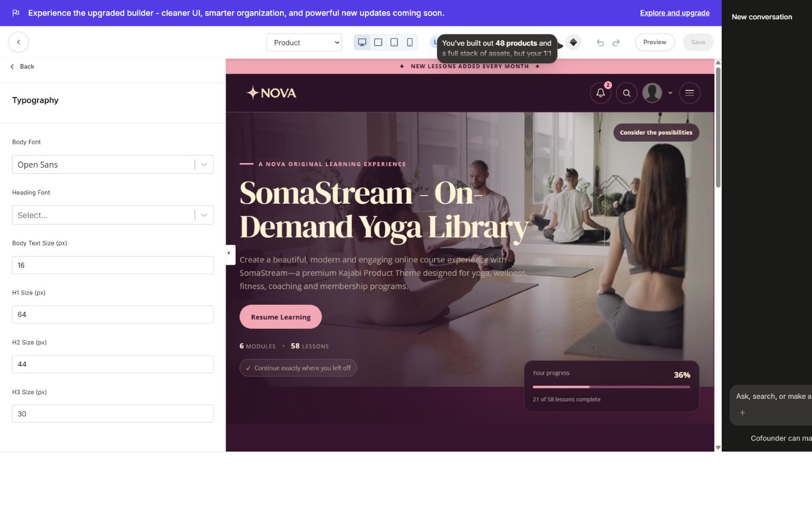
Task: Click the undo arrow icon
Action: click(600, 43)
